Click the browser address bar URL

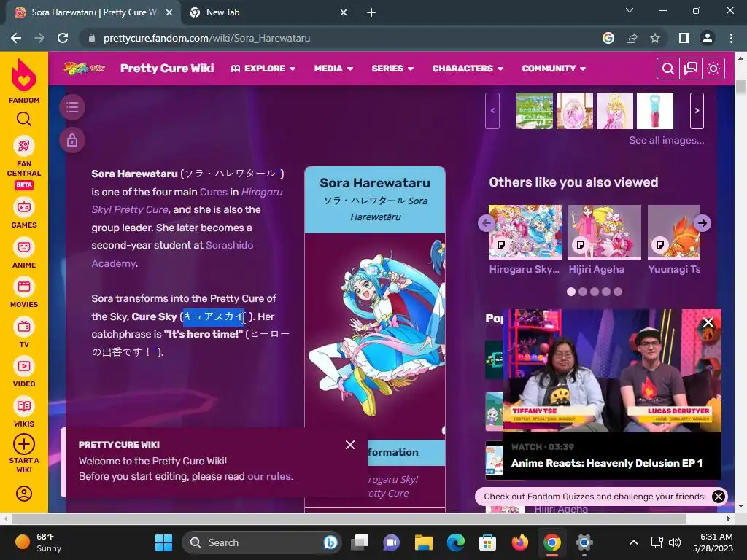tap(206, 38)
